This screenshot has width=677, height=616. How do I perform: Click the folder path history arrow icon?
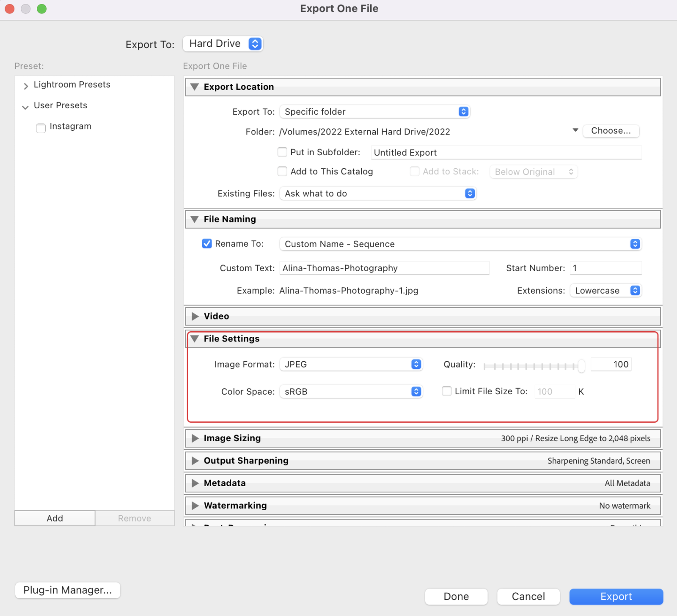click(575, 131)
